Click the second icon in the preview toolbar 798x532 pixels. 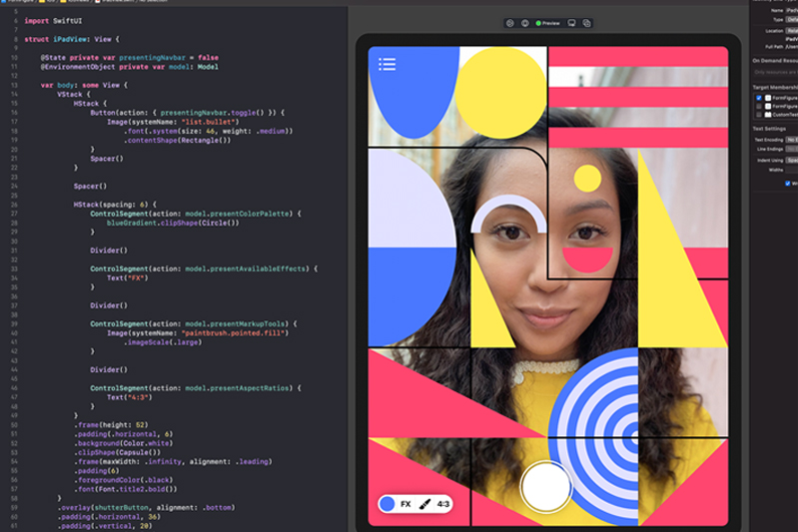point(524,23)
